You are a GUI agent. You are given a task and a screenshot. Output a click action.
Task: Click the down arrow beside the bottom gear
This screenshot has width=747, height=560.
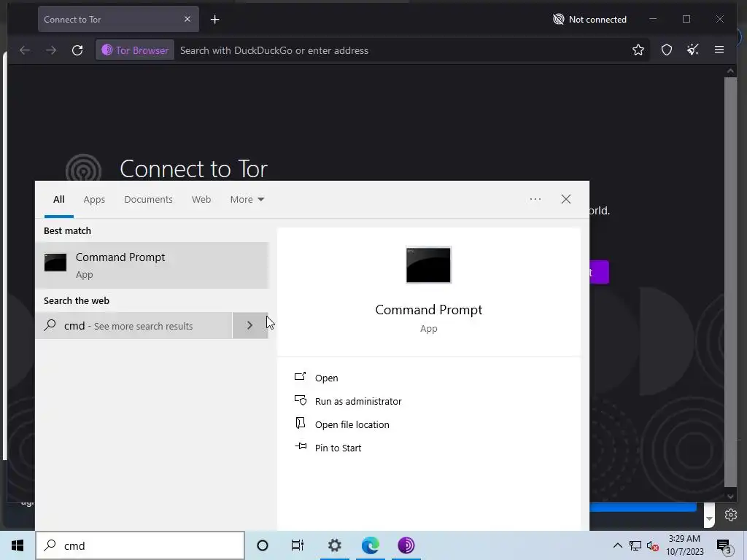(709, 518)
